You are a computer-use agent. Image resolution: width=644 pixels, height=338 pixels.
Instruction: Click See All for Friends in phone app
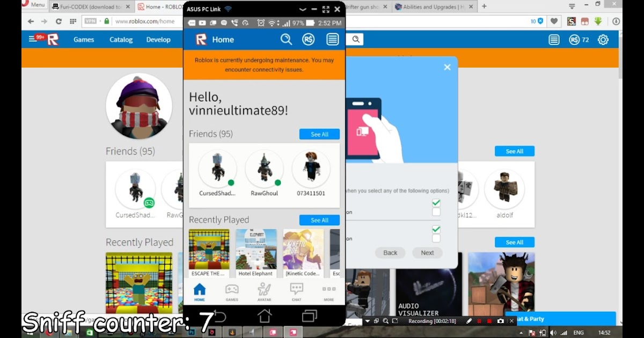(319, 134)
